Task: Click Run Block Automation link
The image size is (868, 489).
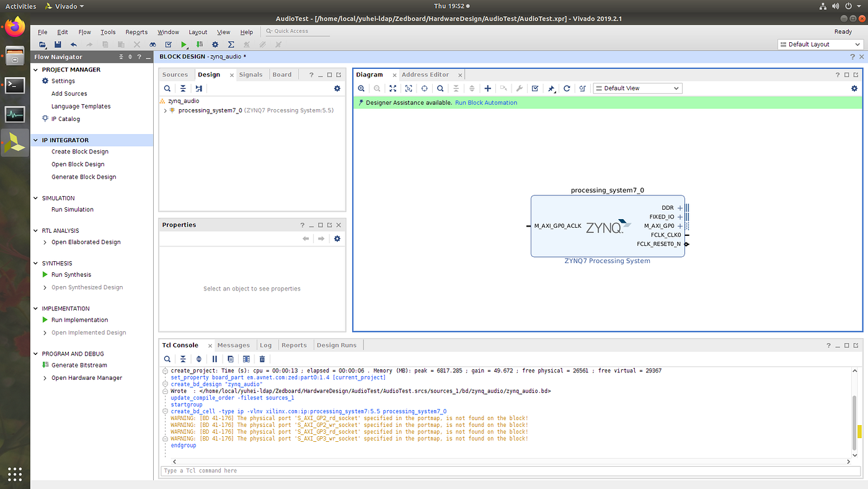Action: (x=486, y=103)
